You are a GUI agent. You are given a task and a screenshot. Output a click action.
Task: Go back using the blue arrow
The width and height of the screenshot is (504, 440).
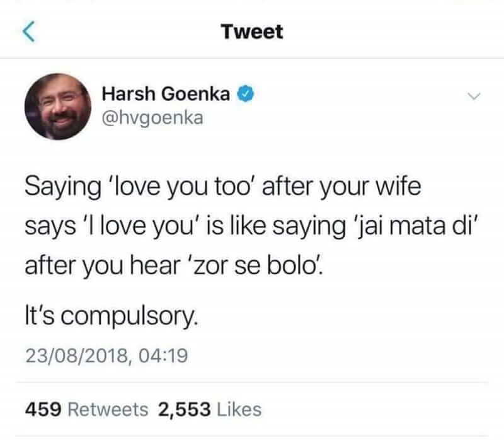coord(29,32)
